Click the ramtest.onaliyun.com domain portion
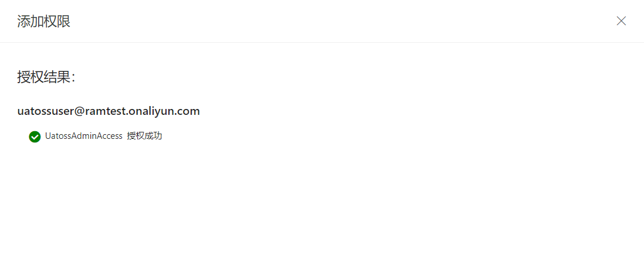Screen dimensions: 644x266 tap(142, 111)
